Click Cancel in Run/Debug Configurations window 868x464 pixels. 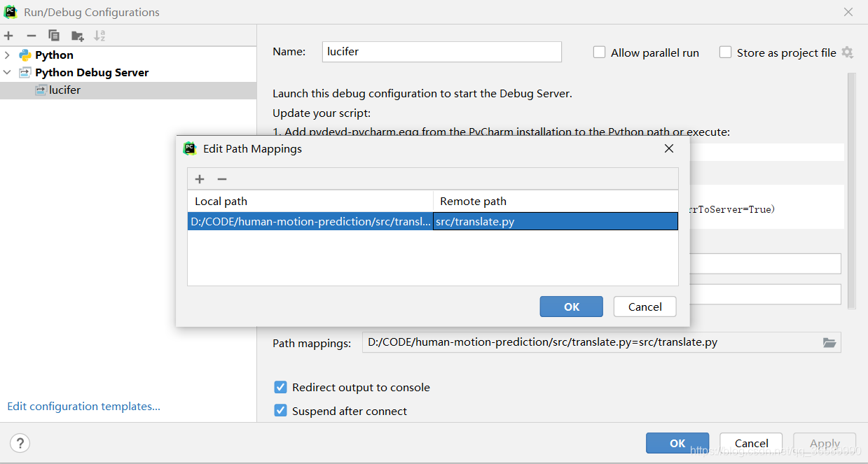pos(752,443)
